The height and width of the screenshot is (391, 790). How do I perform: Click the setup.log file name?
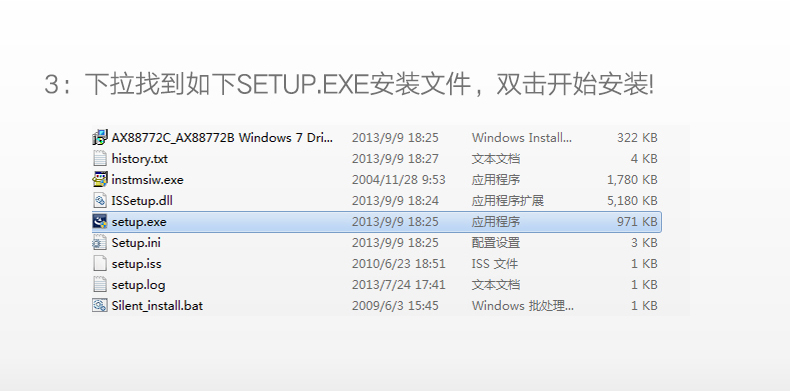(x=138, y=285)
